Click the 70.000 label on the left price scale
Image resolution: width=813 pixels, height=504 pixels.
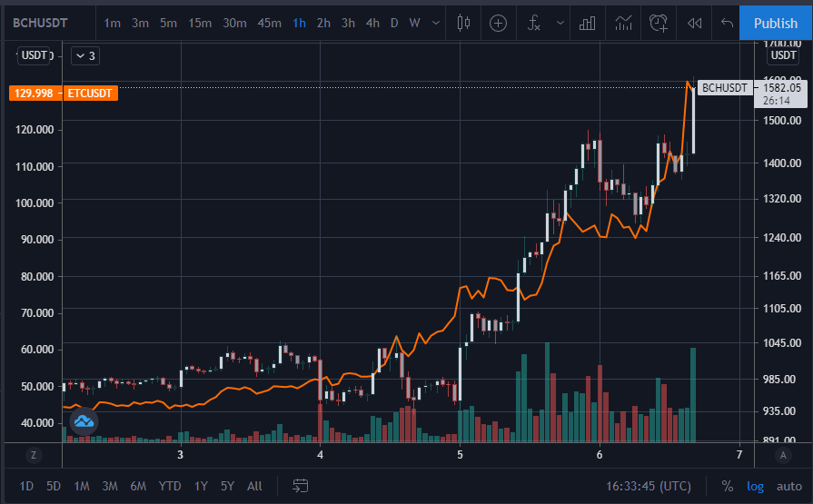pos(37,312)
